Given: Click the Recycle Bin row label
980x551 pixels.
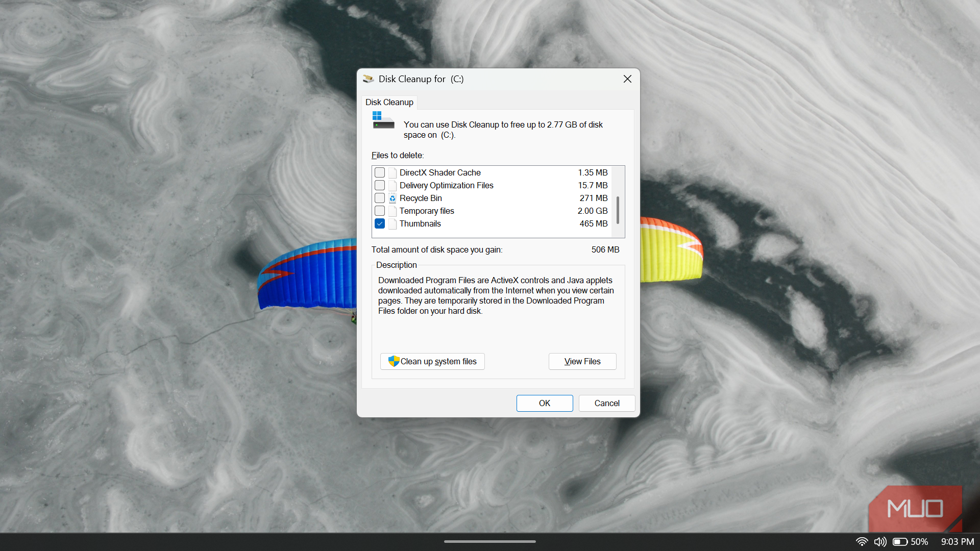Looking at the screenshot, I should [421, 198].
